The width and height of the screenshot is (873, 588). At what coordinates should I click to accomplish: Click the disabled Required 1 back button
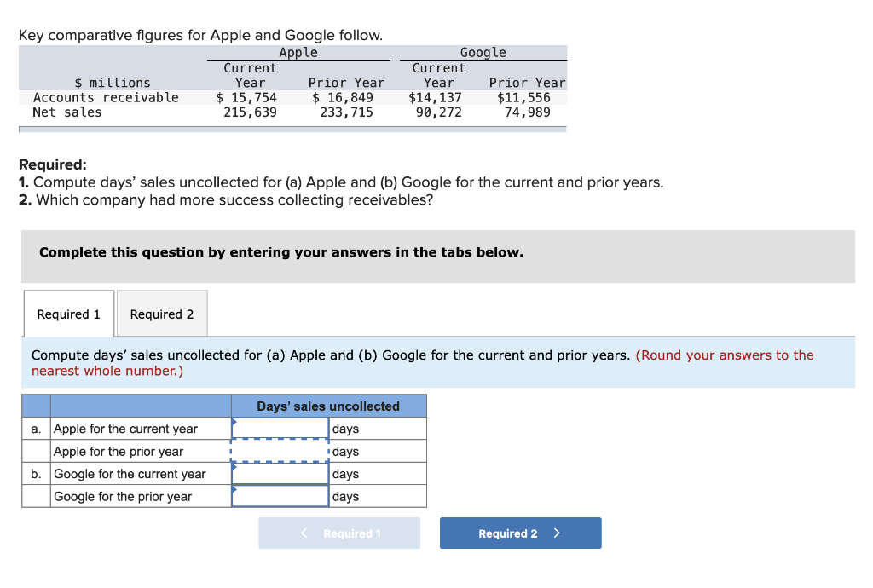point(338,533)
